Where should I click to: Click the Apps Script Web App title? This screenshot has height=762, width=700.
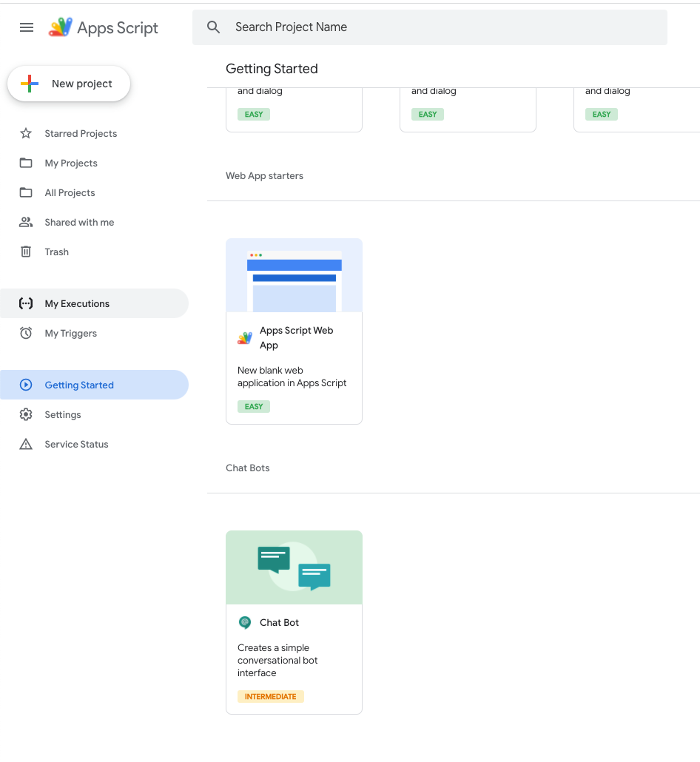(297, 338)
